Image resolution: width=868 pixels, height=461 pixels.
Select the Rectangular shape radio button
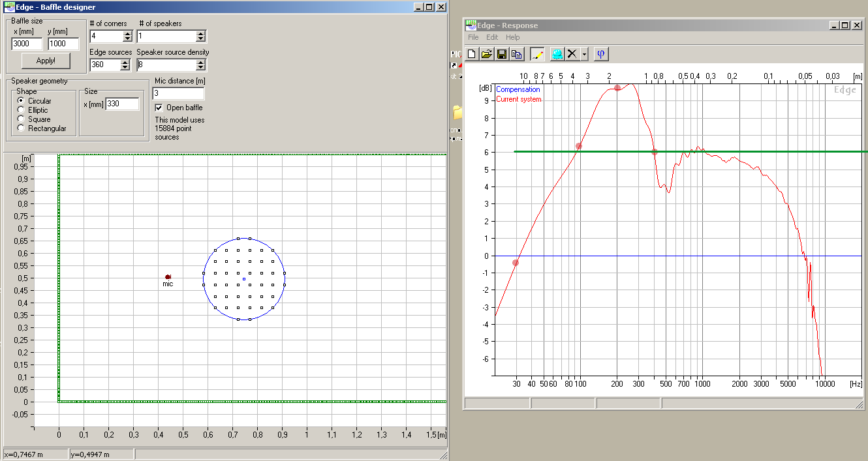21,128
